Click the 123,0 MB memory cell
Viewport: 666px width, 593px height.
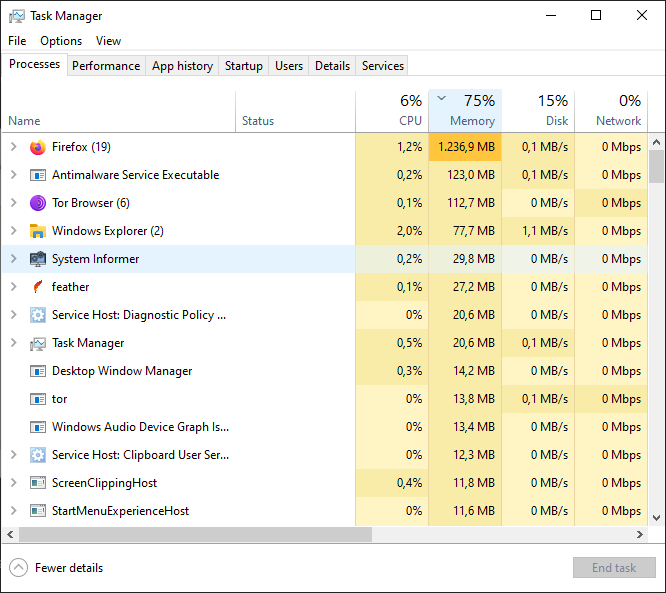coord(466,175)
